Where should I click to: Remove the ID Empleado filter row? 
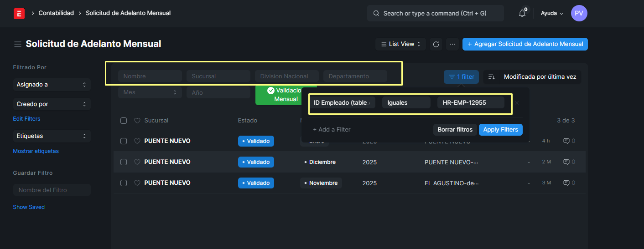click(x=517, y=103)
